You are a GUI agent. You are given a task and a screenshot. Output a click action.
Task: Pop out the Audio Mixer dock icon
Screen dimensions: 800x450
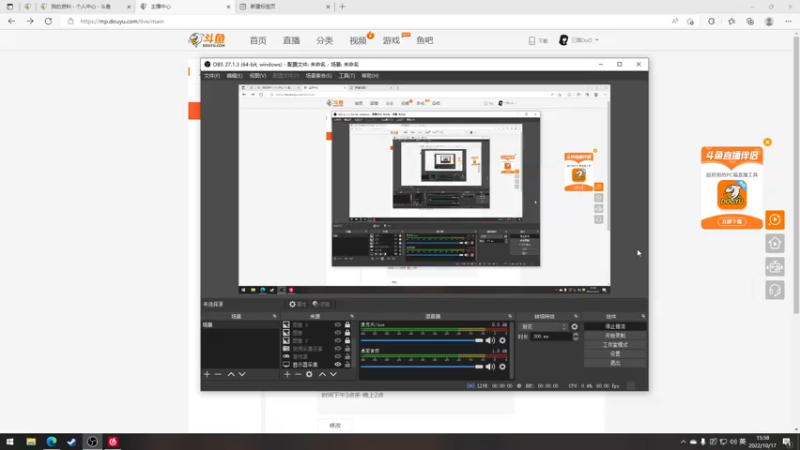(x=510, y=316)
